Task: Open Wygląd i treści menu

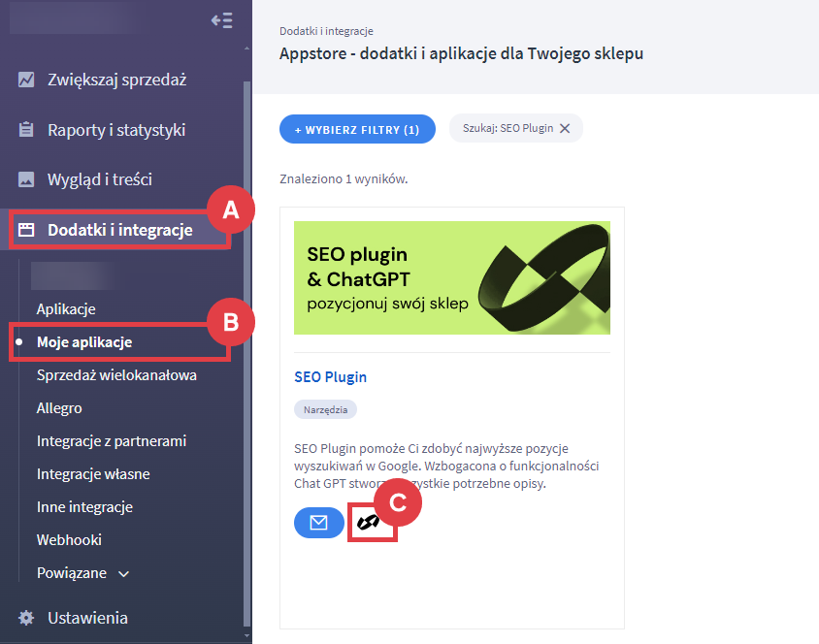Action: 100,179
